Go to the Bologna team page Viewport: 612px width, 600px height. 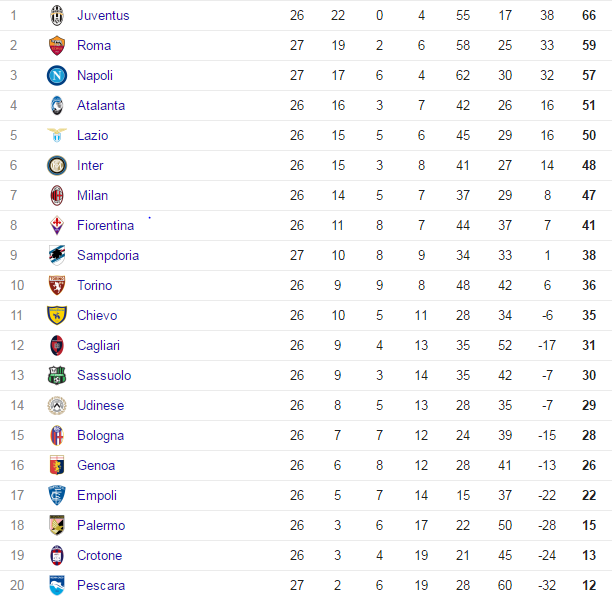click(100, 435)
